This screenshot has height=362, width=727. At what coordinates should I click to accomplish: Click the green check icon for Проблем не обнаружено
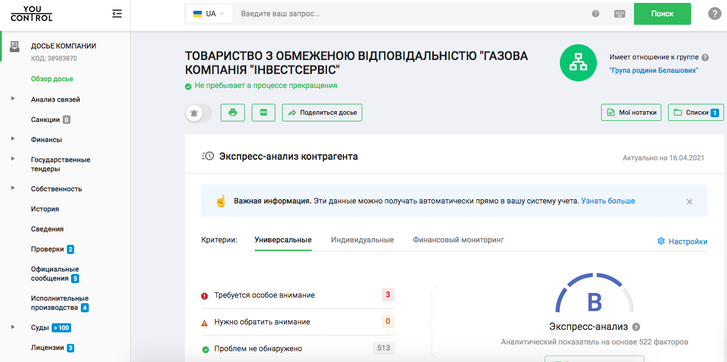[x=205, y=349]
